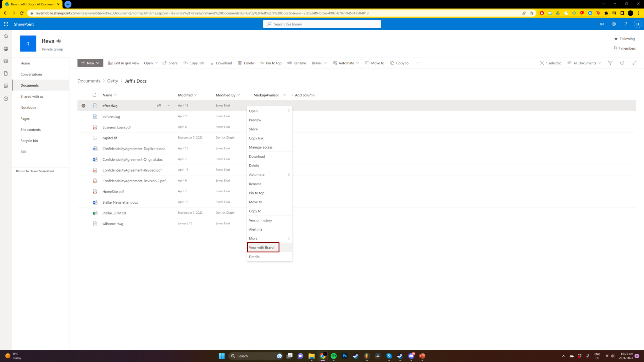
Task: Click the Reva site logo tile
Action: tap(28, 44)
